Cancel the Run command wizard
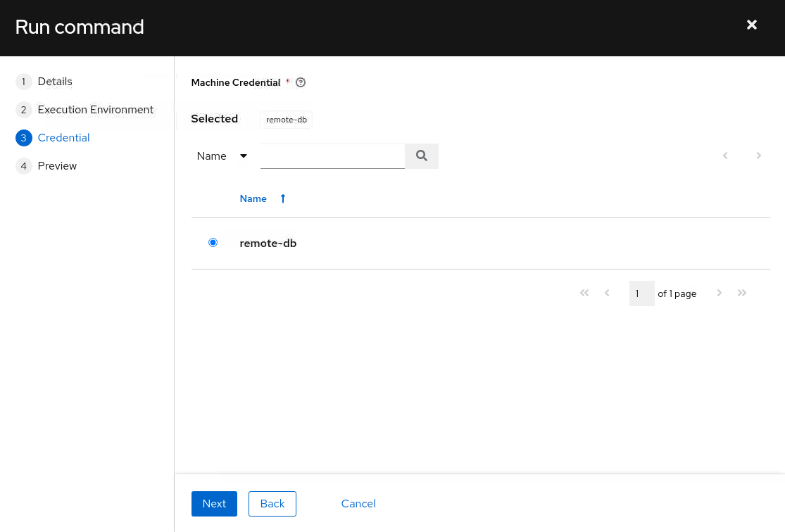Viewport: 785px width, 532px height. coord(358,503)
